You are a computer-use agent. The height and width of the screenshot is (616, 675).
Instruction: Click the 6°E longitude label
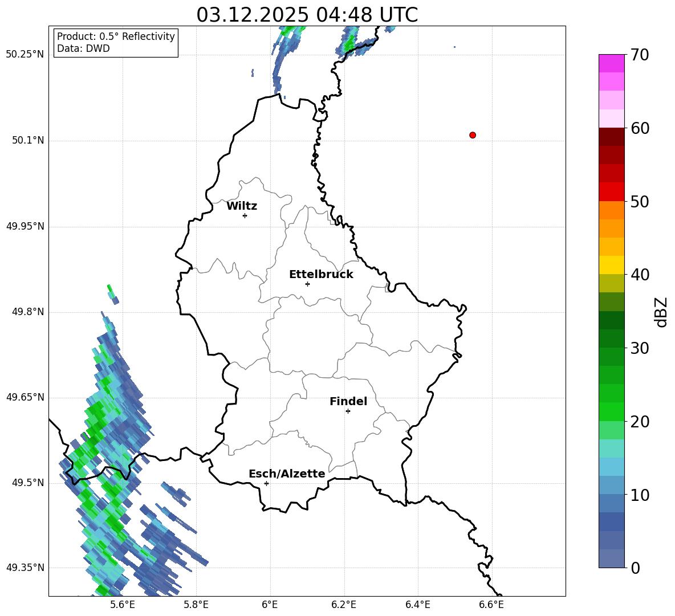[270, 605]
